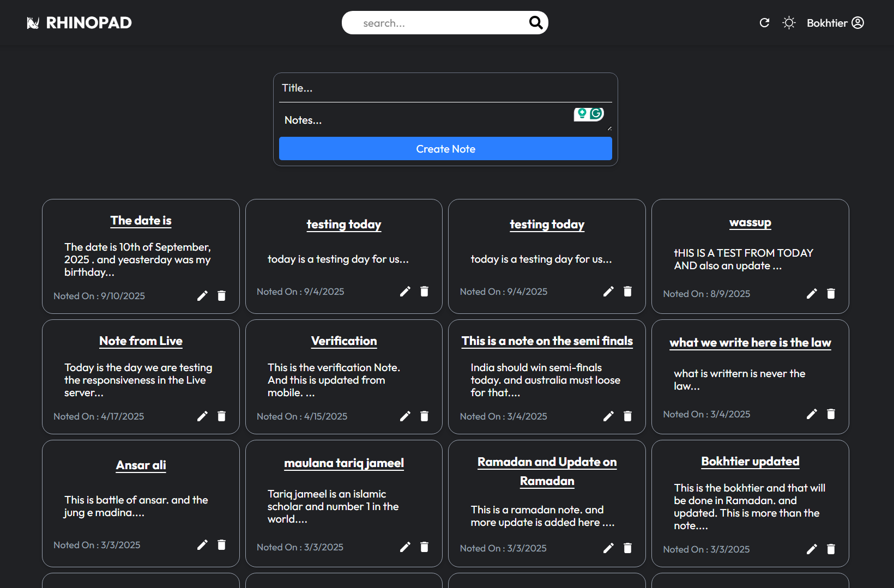This screenshot has width=894, height=588.
Task: Click into the Title field
Action: tap(445, 88)
